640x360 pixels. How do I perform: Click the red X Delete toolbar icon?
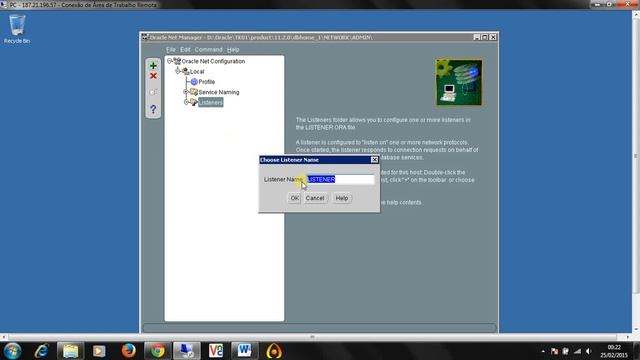[153, 76]
